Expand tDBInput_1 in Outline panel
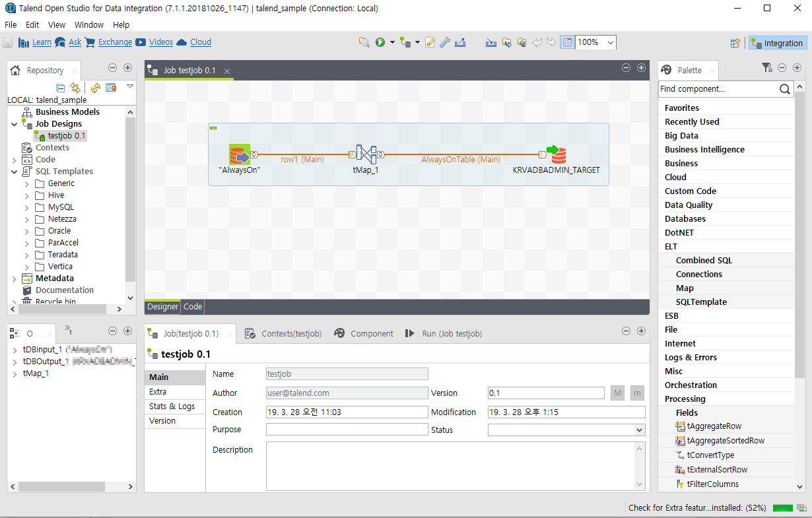 [x=15, y=350]
